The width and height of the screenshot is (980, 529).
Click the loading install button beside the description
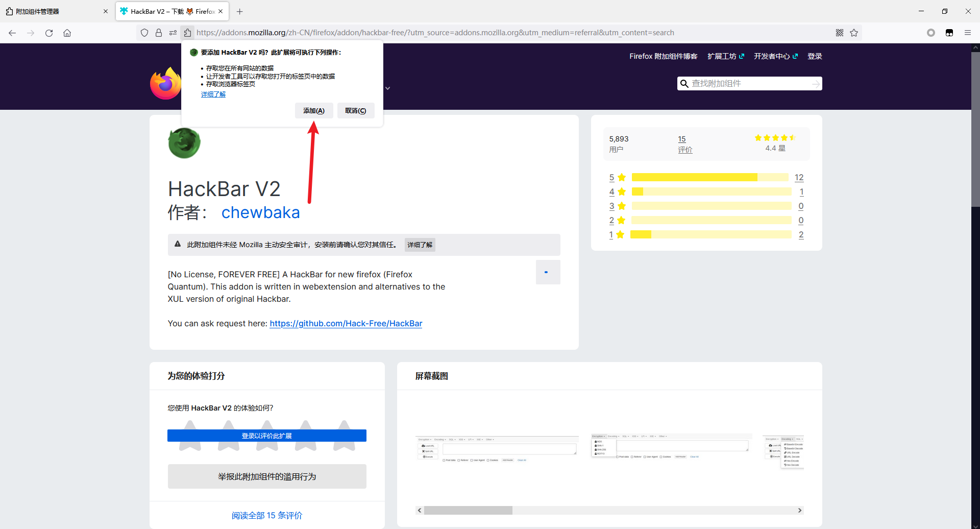tap(548, 272)
